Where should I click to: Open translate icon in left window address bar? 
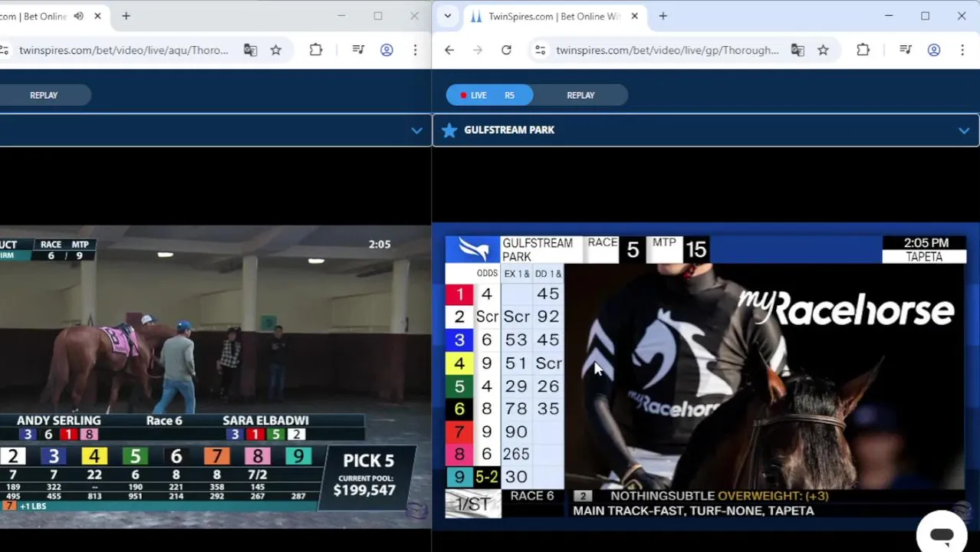coord(250,50)
